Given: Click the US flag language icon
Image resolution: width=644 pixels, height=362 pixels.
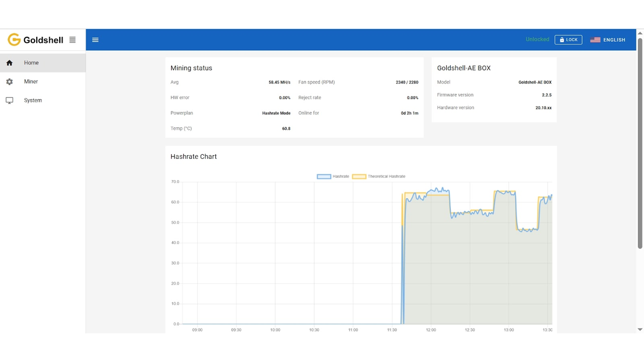Looking at the screenshot, I should [595, 40].
